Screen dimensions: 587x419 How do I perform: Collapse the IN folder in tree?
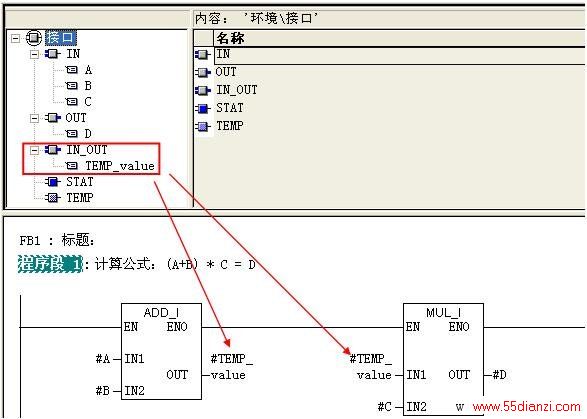(x=34, y=54)
